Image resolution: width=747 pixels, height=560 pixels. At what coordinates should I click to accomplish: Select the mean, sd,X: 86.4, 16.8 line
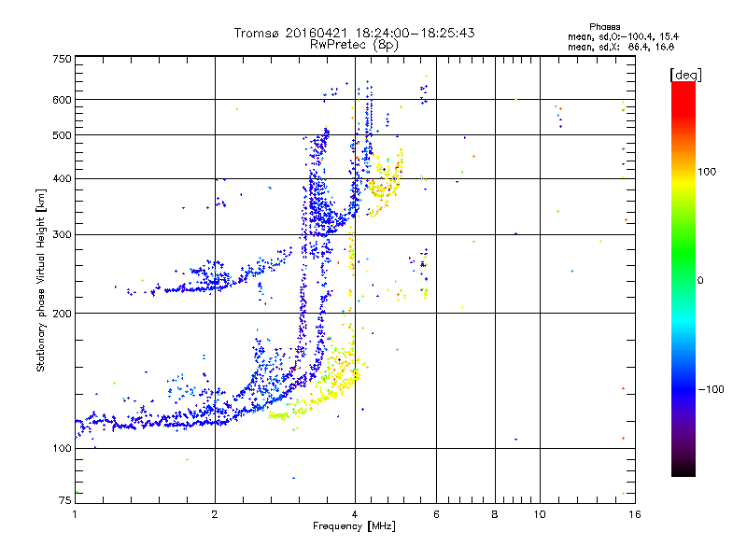[621, 47]
